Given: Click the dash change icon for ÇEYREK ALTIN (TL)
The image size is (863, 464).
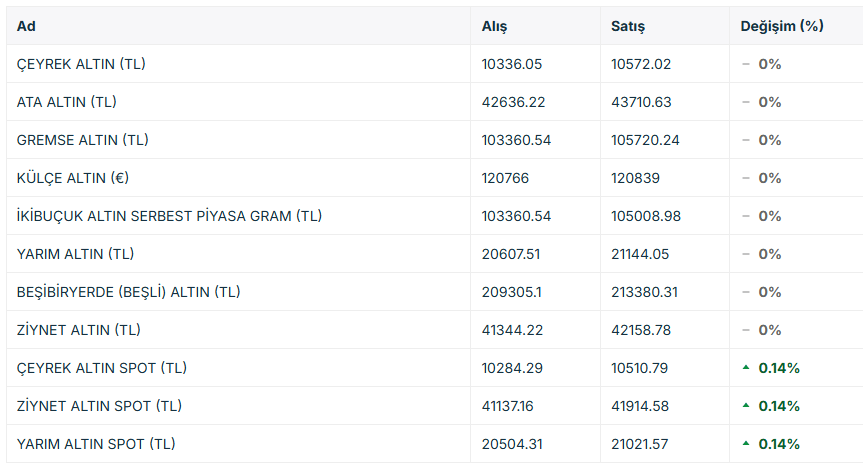Looking at the screenshot, I should 746,64.
